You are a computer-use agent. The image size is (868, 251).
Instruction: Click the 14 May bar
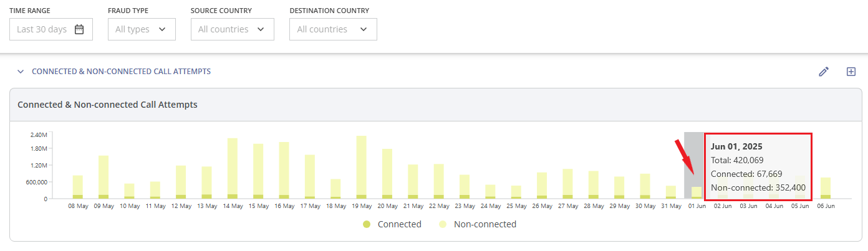point(233,168)
